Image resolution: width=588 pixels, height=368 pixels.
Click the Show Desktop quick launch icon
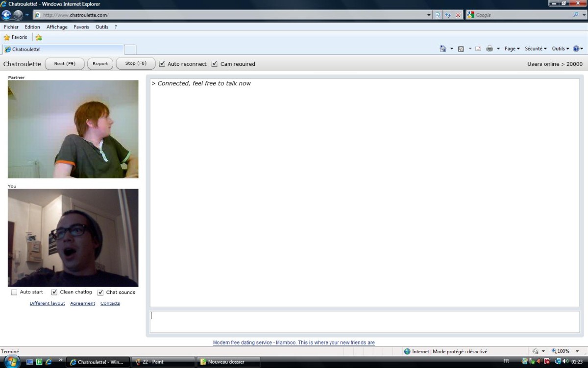(30, 362)
